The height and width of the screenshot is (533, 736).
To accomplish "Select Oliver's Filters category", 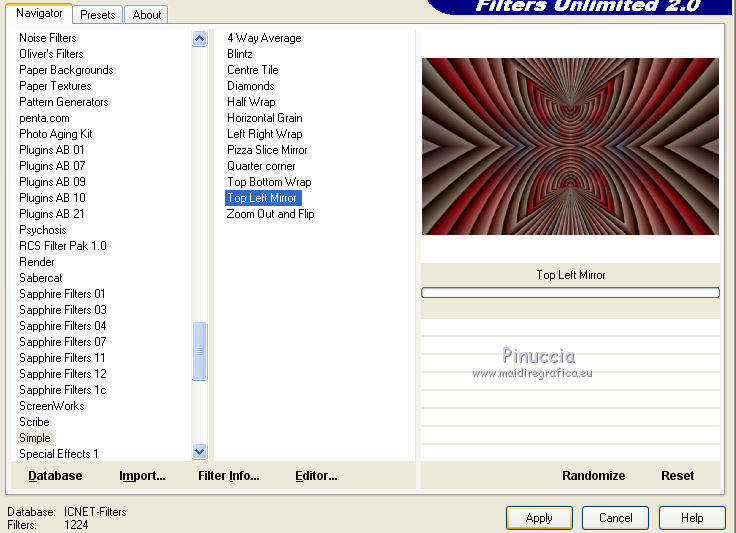I will point(51,54).
